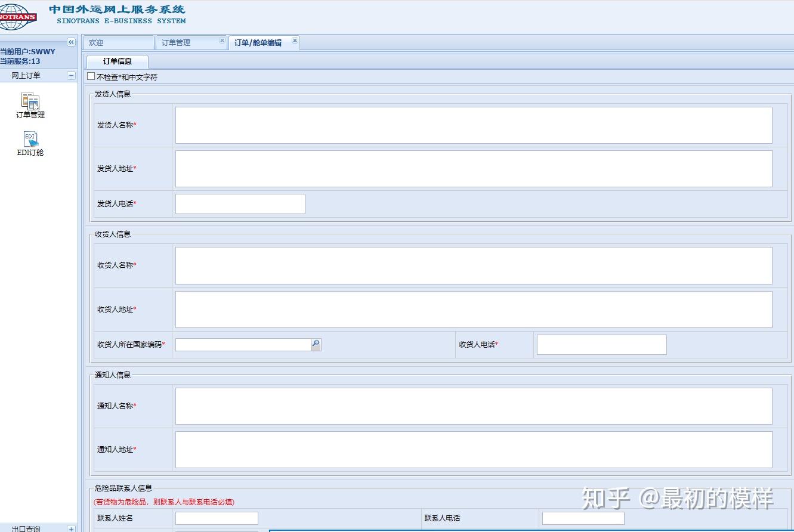Viewport: 794px width, 532px height.
Task: Click the 网上订单 panel header
Action: 39,75
